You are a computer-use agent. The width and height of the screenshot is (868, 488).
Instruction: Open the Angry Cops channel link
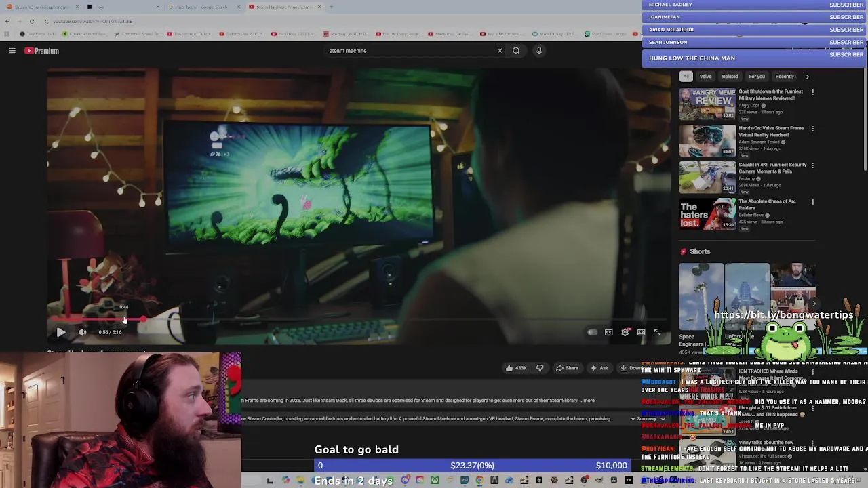pos(749,106)
